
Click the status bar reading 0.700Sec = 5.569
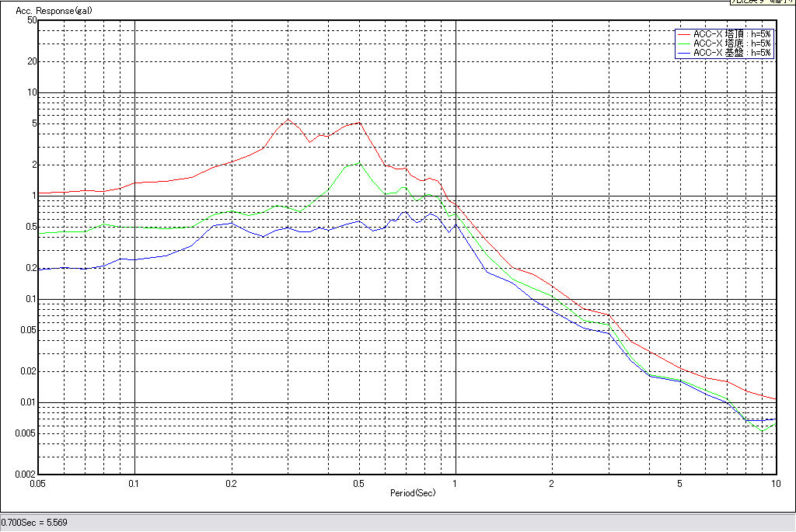(x=34, y=523)
